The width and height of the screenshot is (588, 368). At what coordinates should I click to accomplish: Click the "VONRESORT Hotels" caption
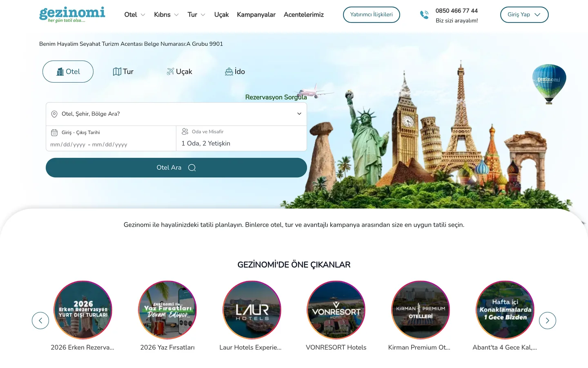336,348
